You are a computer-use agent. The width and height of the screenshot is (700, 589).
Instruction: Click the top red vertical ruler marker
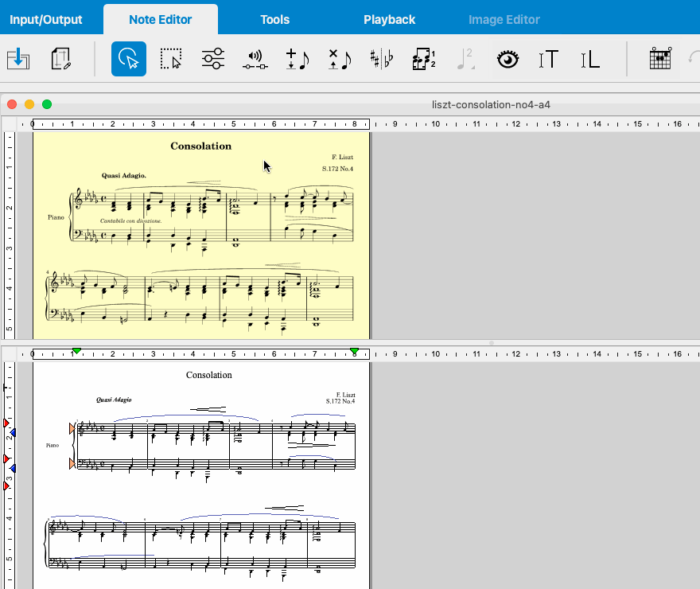point(6,423)
